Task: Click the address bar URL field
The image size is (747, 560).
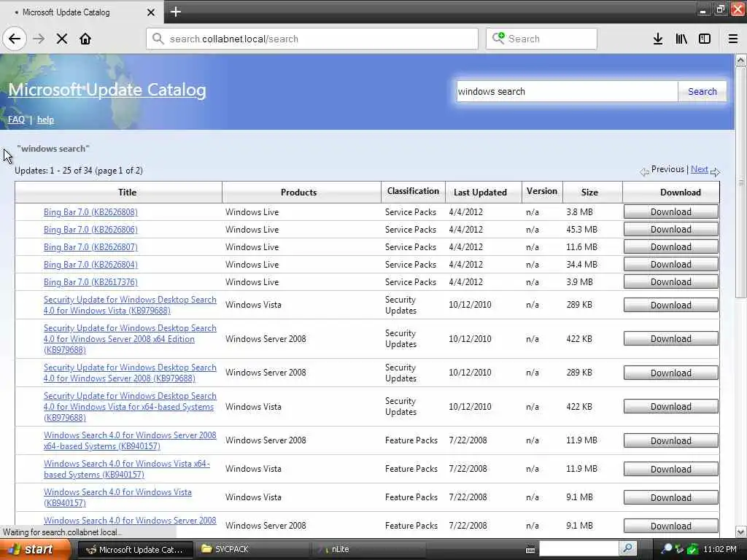Action: 312,39
